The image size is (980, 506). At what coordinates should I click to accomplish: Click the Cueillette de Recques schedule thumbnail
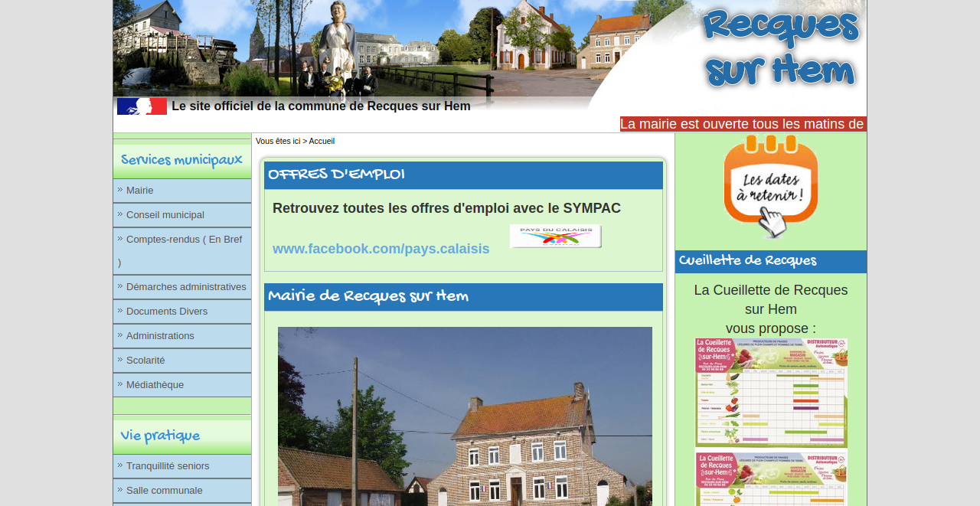771,392
